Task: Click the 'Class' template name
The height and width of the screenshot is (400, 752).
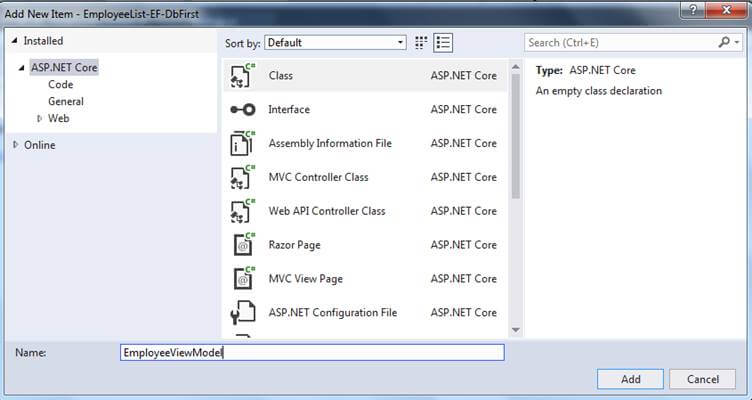Action: pos(281,75)
